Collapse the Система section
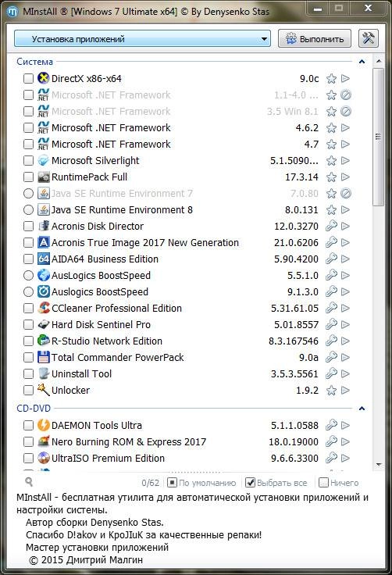Image resolution: width=392 pixels, height=575 pixels. pos(362,62)
